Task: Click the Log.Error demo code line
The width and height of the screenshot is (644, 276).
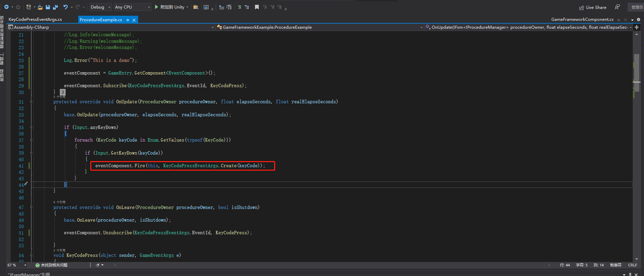Action: point(100,61)
